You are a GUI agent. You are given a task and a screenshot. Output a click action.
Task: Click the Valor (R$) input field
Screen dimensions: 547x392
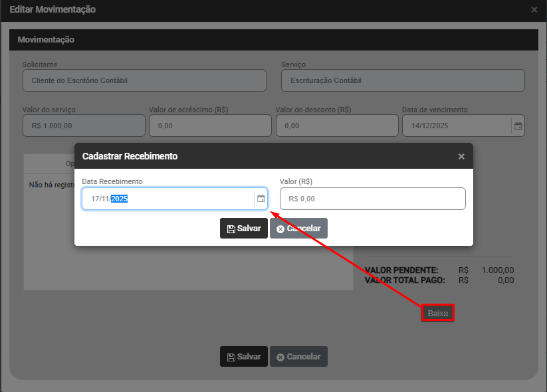tap(372, 199)
